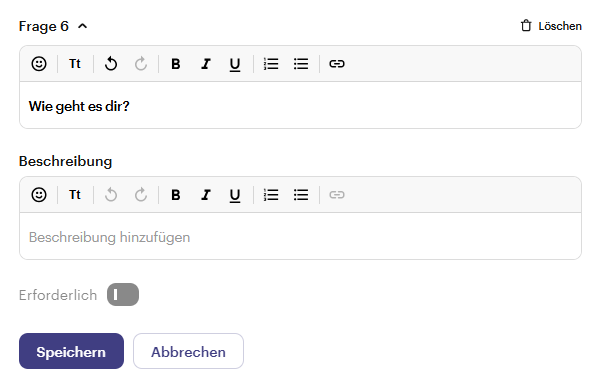Redo in Beschreibung editor toolbar
Viewport: 595px width, 384px height.
click(141, 195)
